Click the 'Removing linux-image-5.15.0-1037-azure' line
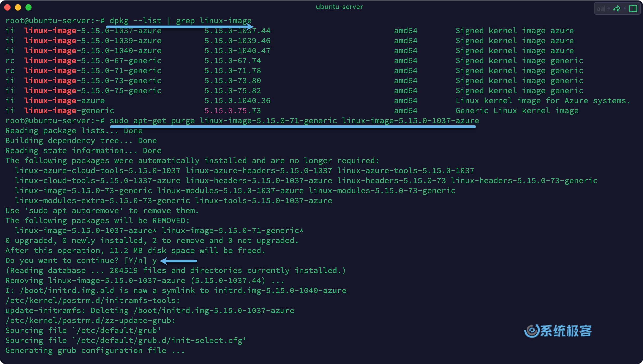 coord(145,281)
